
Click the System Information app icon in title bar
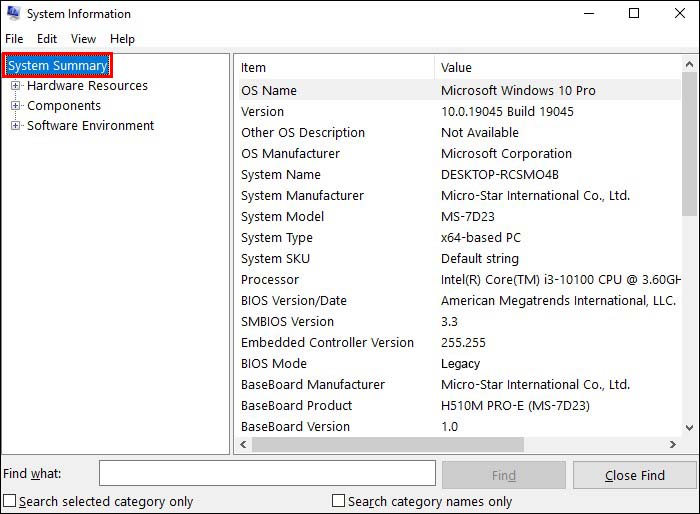(x=13, y=14)
